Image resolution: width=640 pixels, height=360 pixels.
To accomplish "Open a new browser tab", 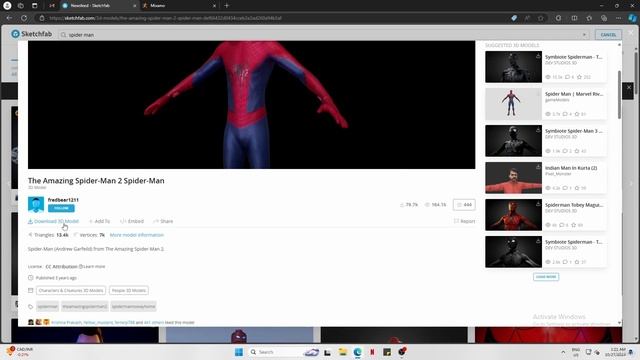I will pyautogui.click(x=227, y=6).
